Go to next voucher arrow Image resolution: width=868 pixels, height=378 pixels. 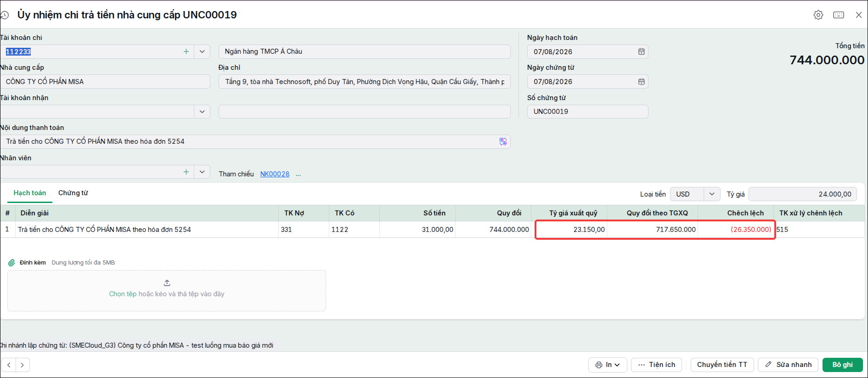click(x=23, y=365)
